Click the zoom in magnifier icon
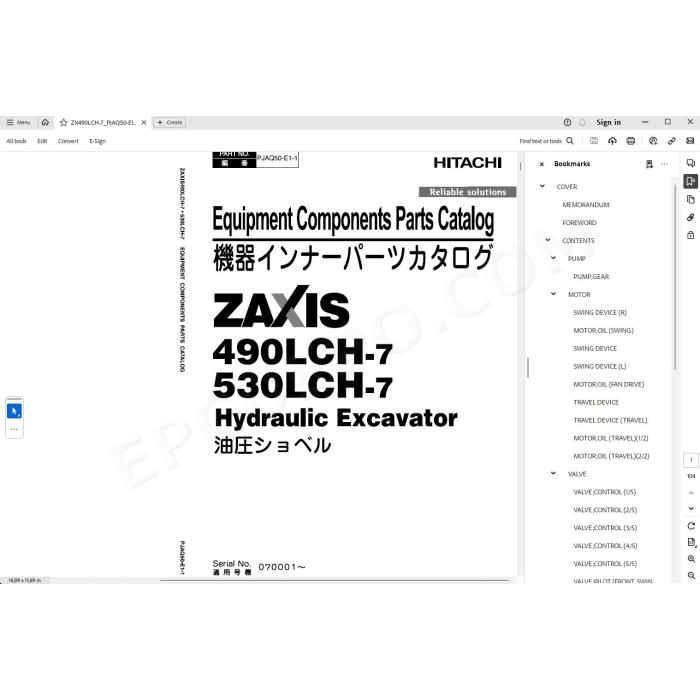 click(x=691, y=559)
